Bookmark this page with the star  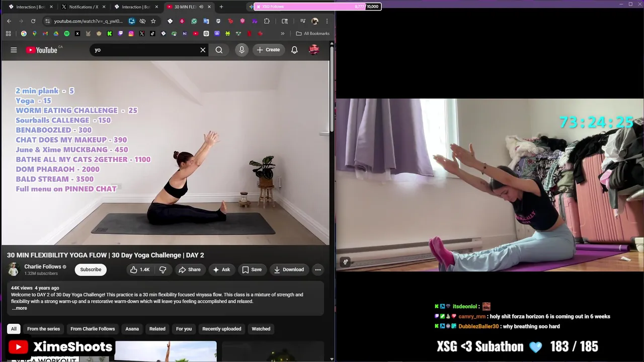pos(153,21)
